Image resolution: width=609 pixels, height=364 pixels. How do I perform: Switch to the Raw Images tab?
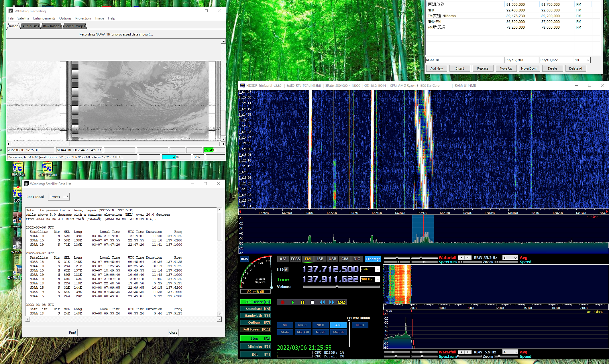52,26
